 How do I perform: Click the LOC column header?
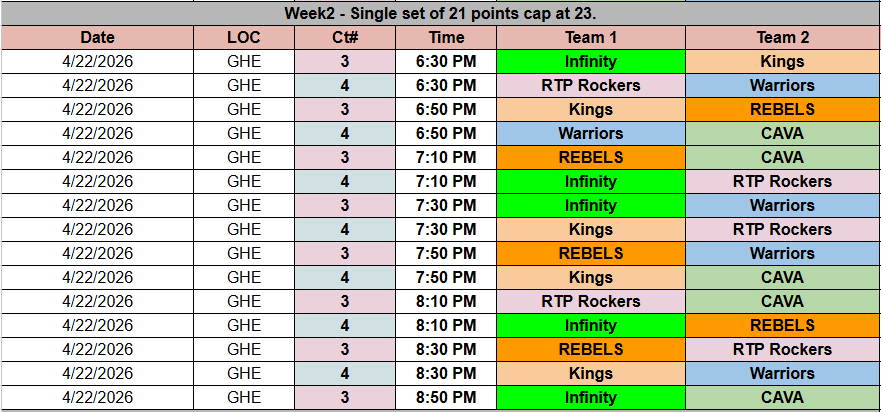pyautogui.click(x=244, y=37)
